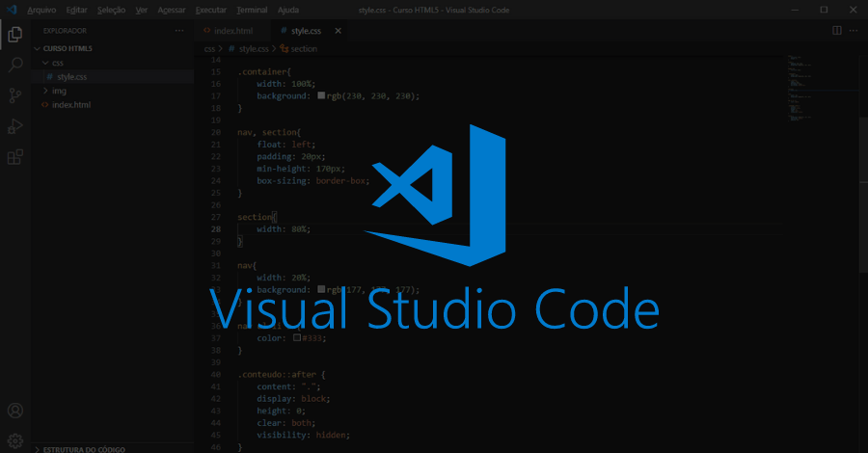Click the 'nav, section' selector text
Image resolution: width=868 pixels, height=453 pixels.
tap(267, 132)
